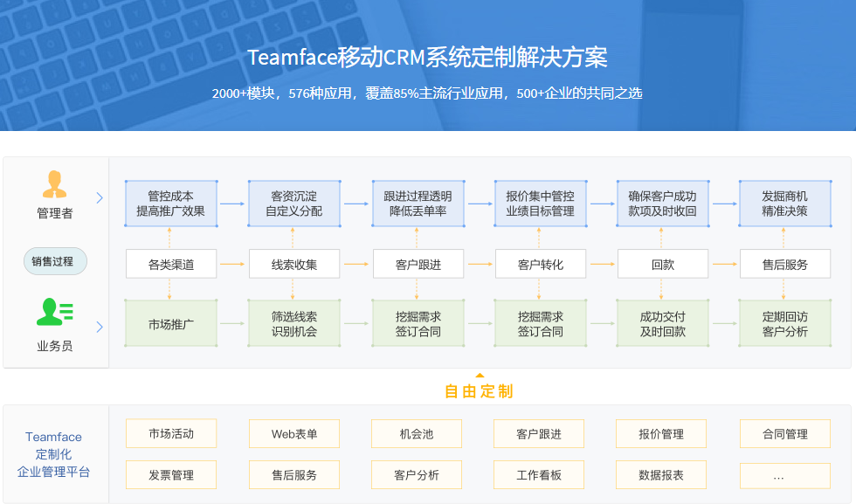Expand the chevron beside 管理者

point(100,197)
